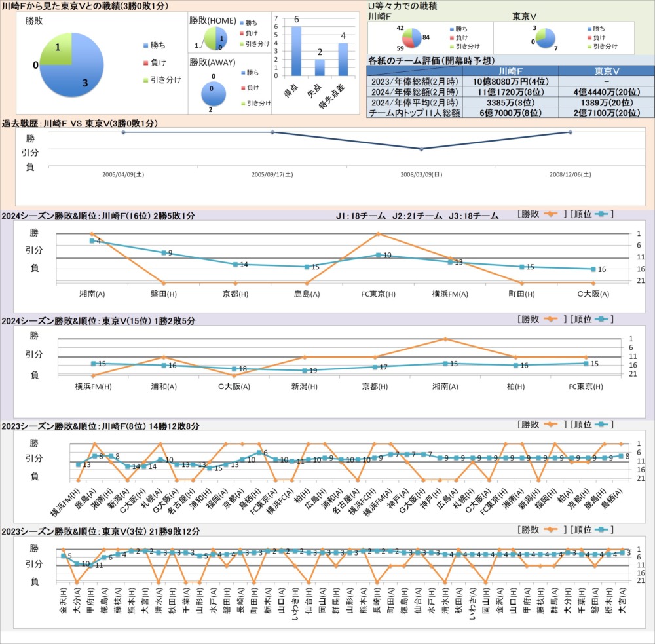Click the heading '2023シーズン勝敗&順位:川崎F(8位) 14勝12敗8分'
The height and width of the screenshot is (644, 655).
click(x=100, y=426)
